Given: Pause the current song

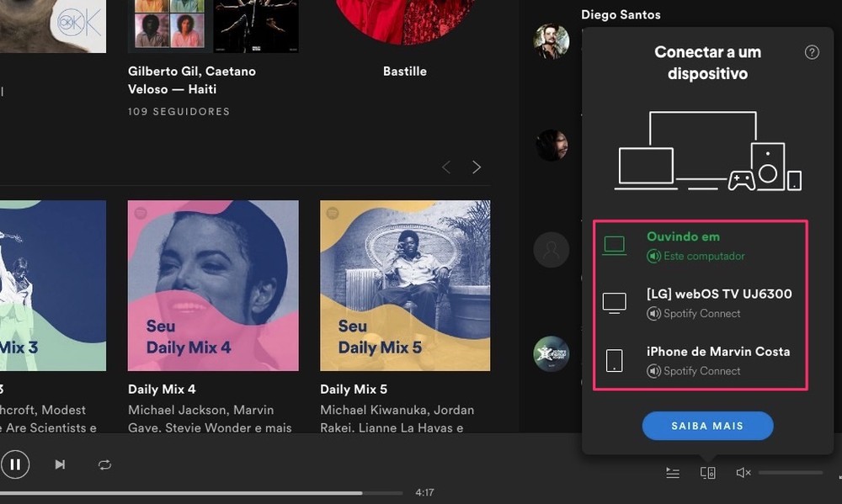Looking at the screenshot, I should 16,464.
